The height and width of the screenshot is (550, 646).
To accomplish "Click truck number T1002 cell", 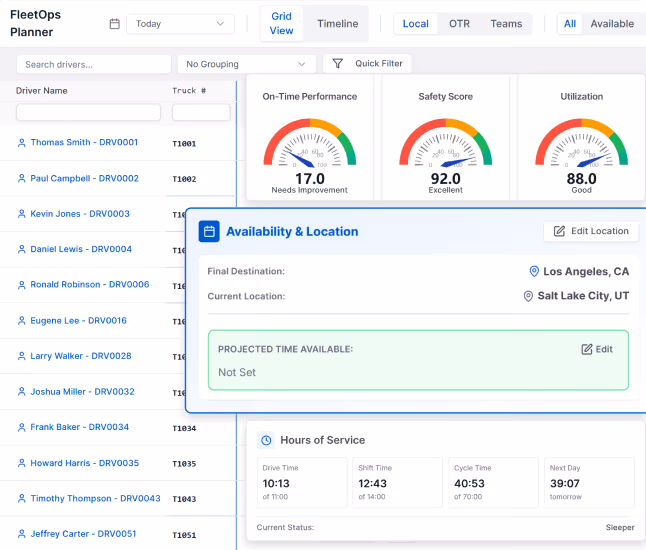I will pos(184,179).
